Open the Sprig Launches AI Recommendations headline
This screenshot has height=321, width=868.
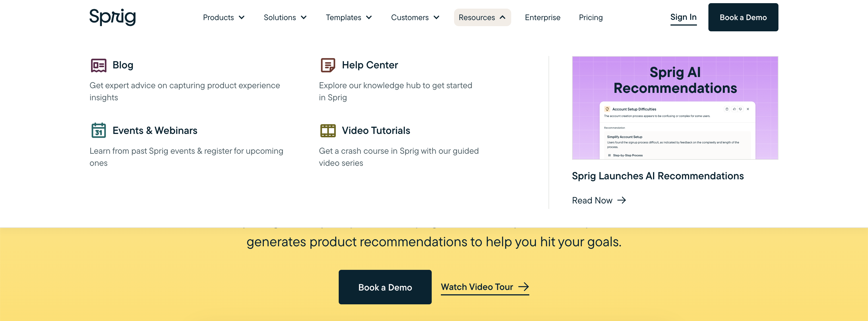657,176
